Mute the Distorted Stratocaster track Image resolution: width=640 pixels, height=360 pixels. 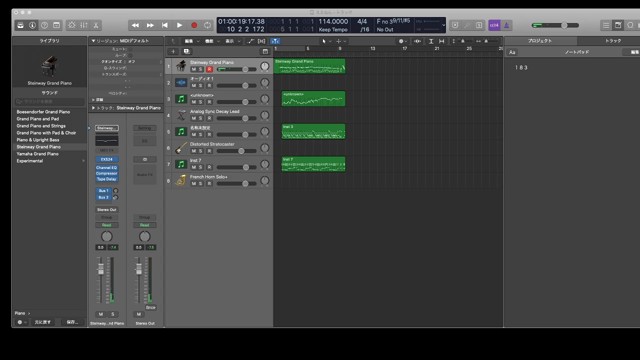[x=194, y=151]
